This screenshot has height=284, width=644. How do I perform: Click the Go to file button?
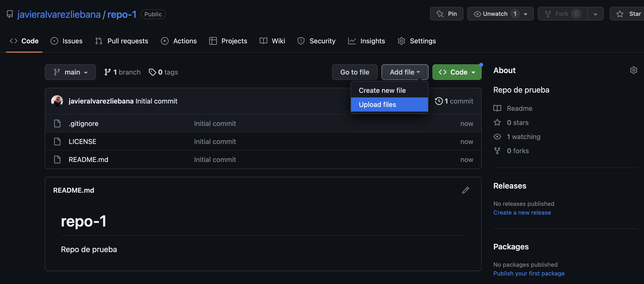point(354,72)
